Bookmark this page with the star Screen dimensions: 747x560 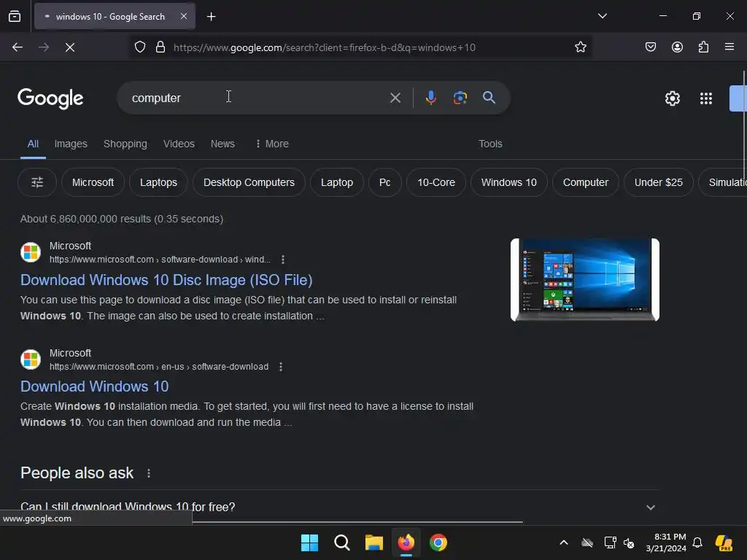580,47
